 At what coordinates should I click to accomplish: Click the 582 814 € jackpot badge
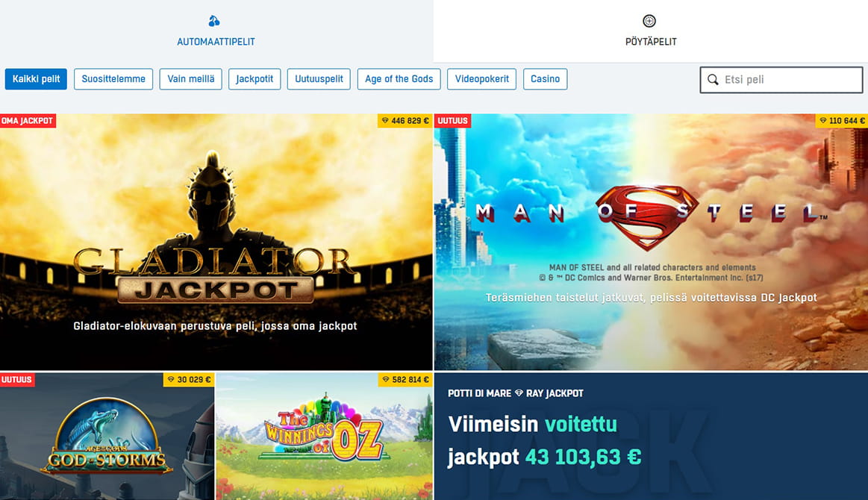[405, 379]
